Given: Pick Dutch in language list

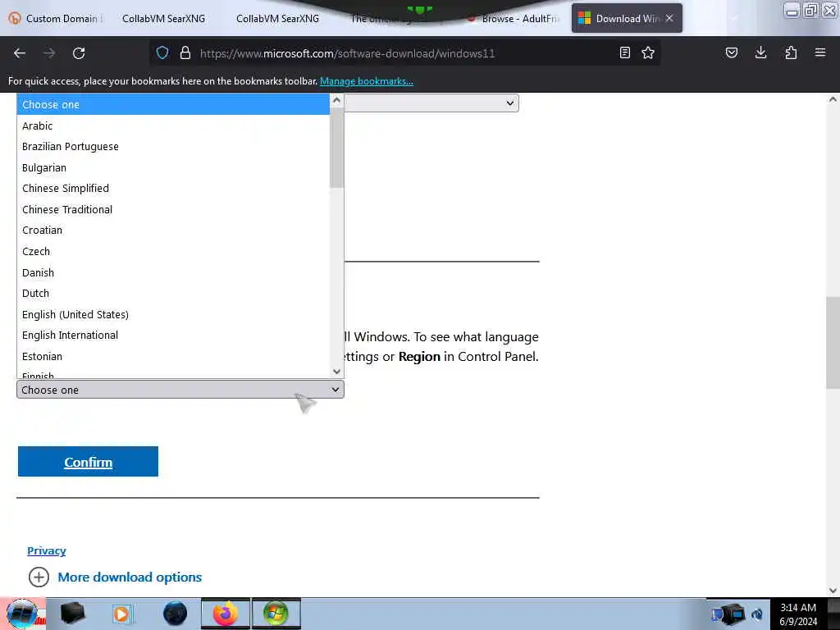Looking at the screenshot, I should 173,293.
